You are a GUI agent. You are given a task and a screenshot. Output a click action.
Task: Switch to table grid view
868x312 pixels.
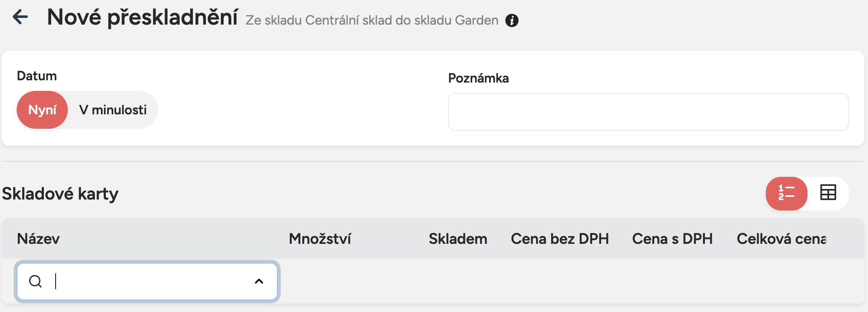pyautogui.click(x=828, y=193)
